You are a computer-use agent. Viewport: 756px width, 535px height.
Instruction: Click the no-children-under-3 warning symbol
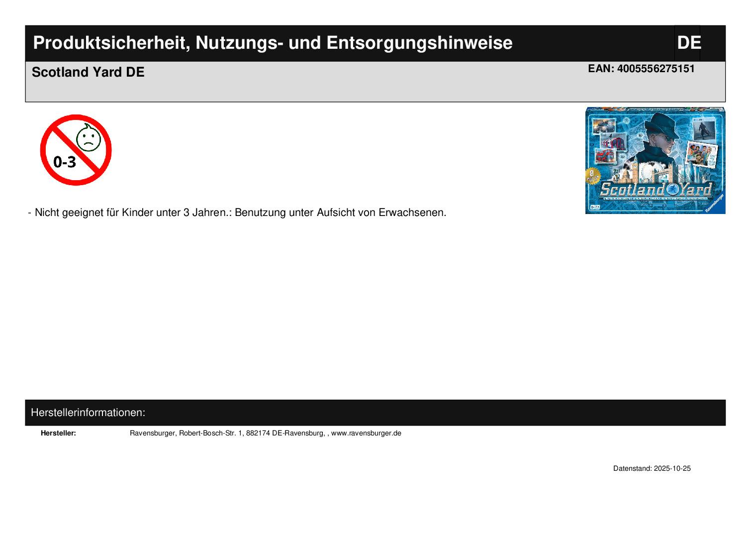76,150
